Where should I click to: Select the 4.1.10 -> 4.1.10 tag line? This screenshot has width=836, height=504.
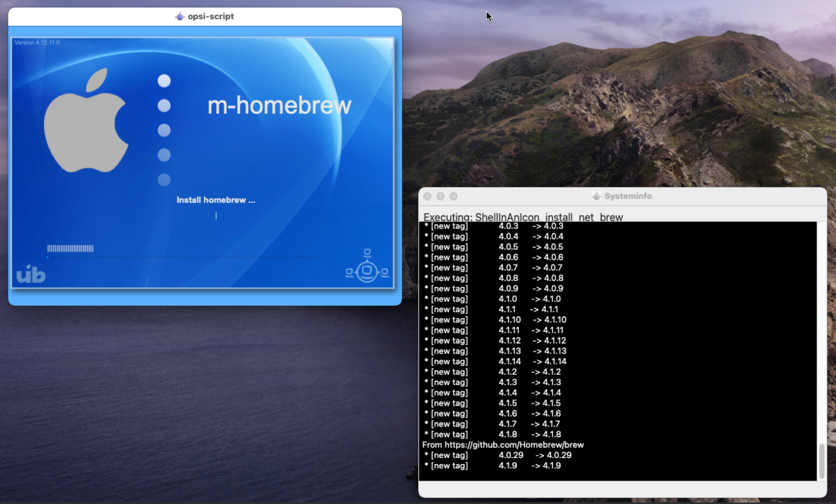click(496, 320)
